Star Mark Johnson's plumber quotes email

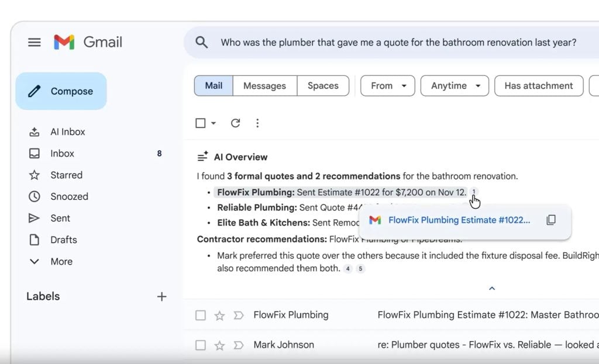coord(219,345)
